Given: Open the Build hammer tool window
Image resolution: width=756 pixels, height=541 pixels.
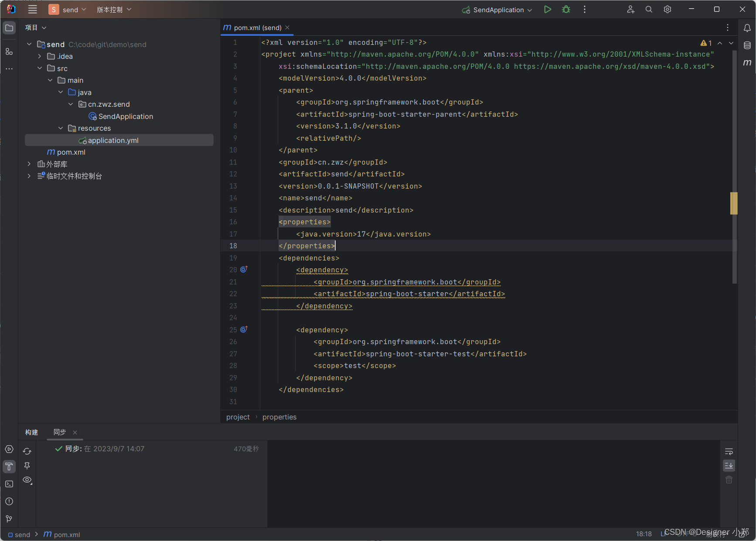Looking at the screenshot, I should (9, 467).
